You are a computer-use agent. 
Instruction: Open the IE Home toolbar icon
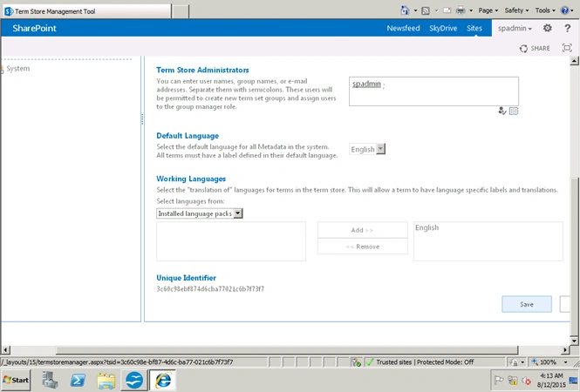coord(405,10)
